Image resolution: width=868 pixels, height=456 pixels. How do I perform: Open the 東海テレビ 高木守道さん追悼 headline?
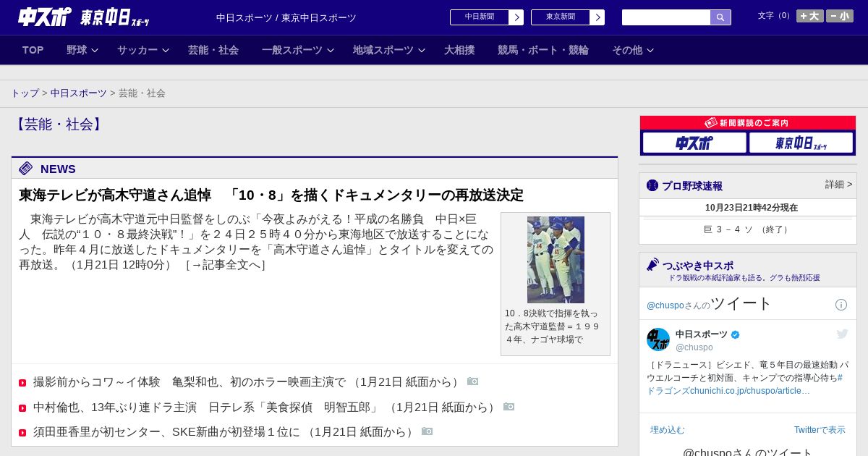271,195
